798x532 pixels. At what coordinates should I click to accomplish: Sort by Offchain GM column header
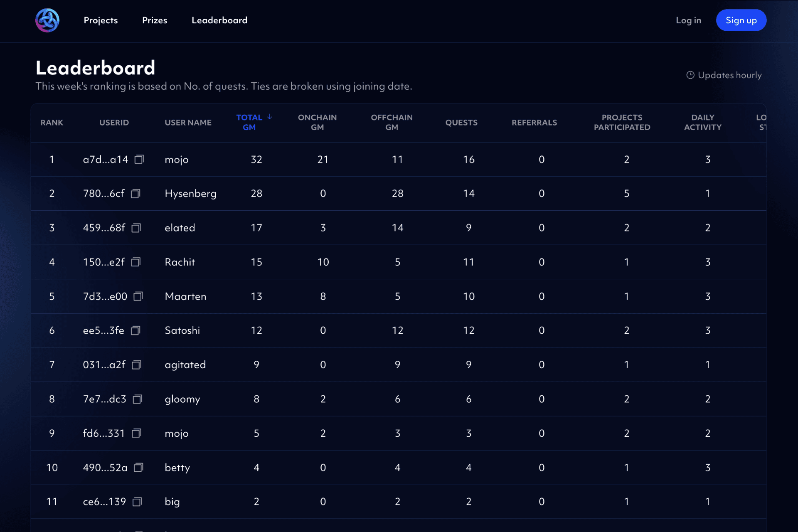click(392, 122)
